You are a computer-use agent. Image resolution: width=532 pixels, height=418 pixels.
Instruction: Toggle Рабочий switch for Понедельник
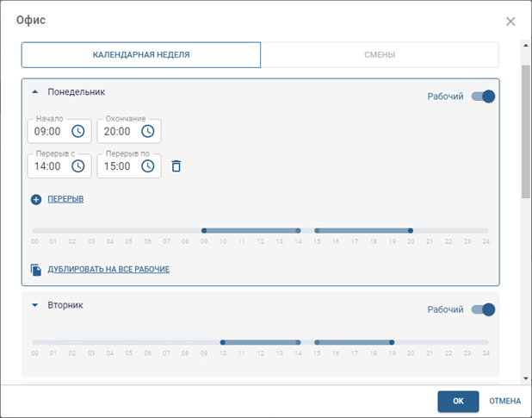483,97
